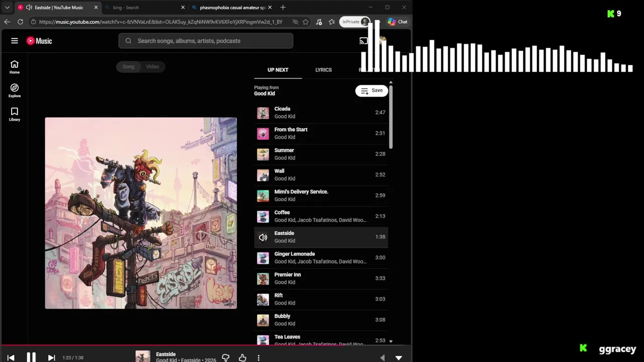The height and width of the screenshot is (362, 644).
Task: Play Mimi's Delivery Service.
Action: point(321,196)
